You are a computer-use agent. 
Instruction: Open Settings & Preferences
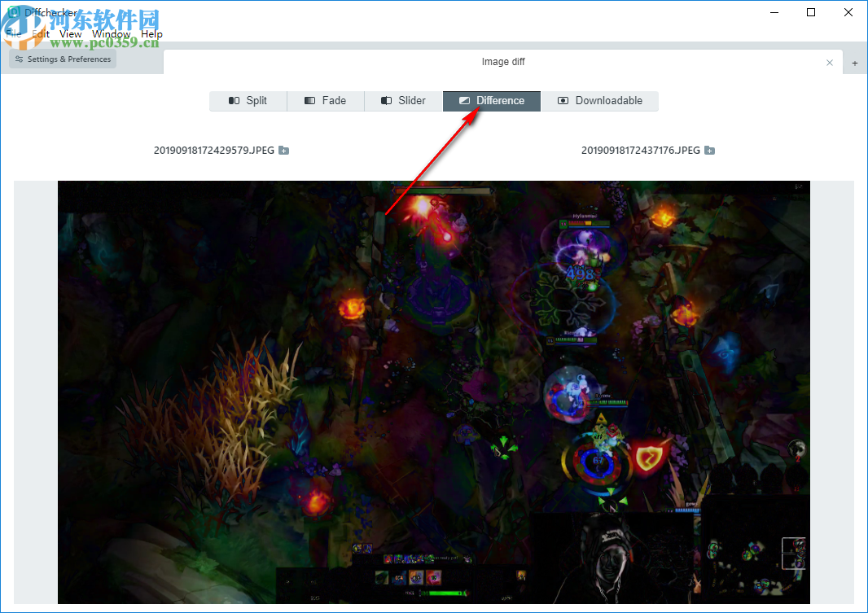pyautogui.click(x=63, y=59)
